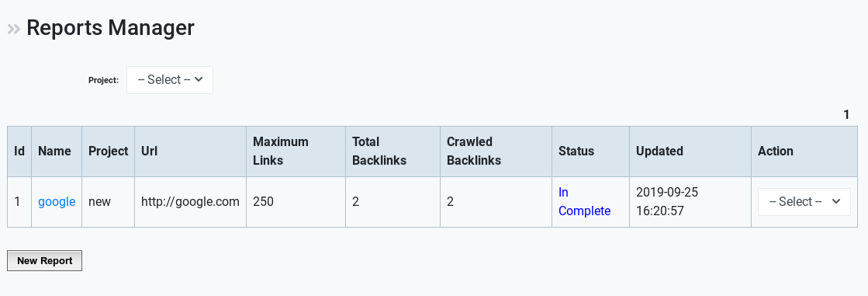Click the http://google.com url cell
The width and height of the screenshot is (868, 296).
190,202
